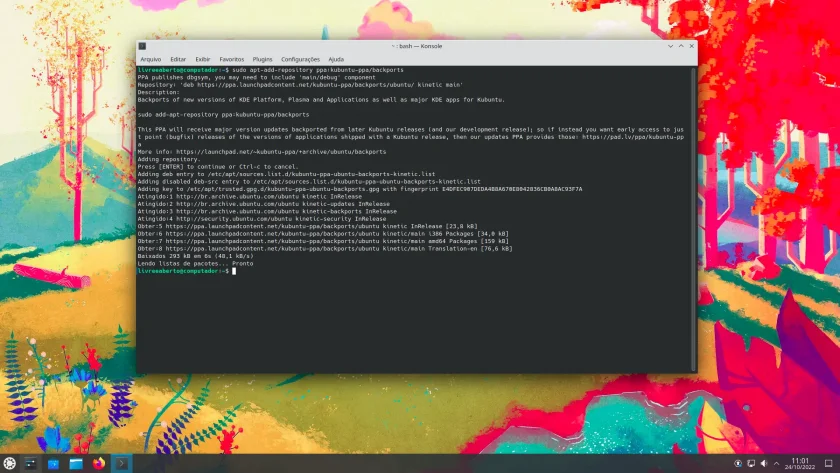Click the 'Baixados 293 kB' line
The image size is (840, 473).
[x=196, y=256]
